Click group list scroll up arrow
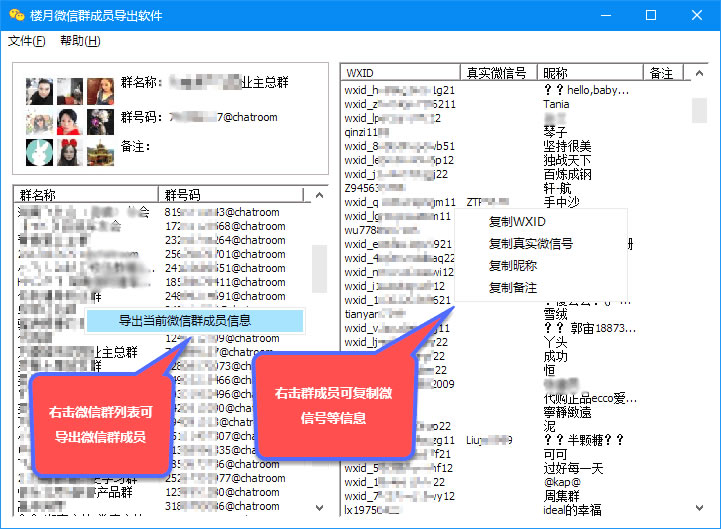Screen dimensions: 721x529 [x=320, y=195]
